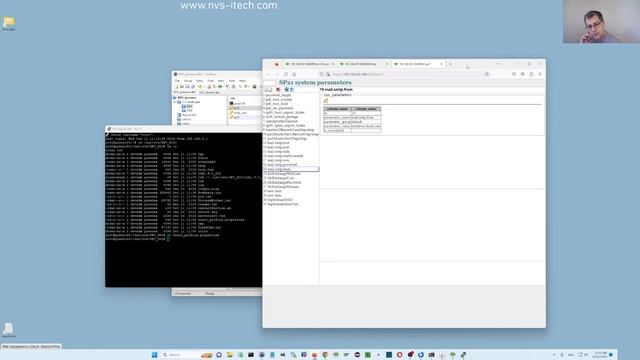Click the red delete X icon in parameters toolbar
640x360 pixels.
pos(278,90)
